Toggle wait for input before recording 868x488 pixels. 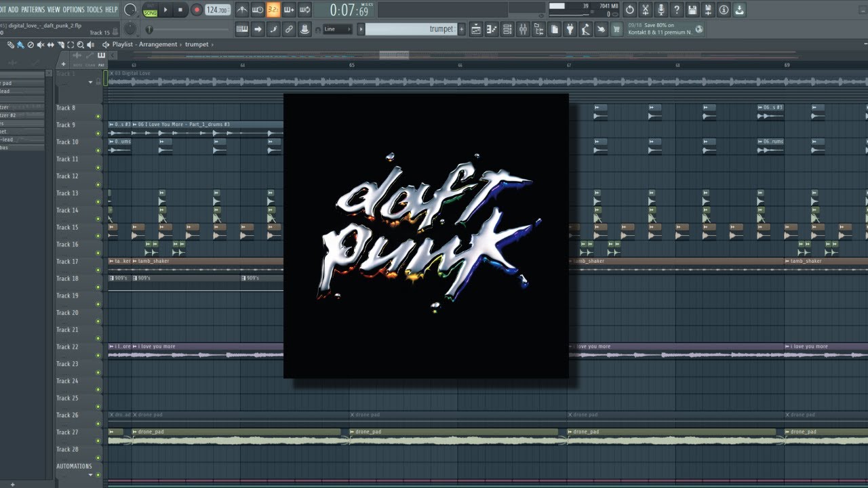pos(258,9)
